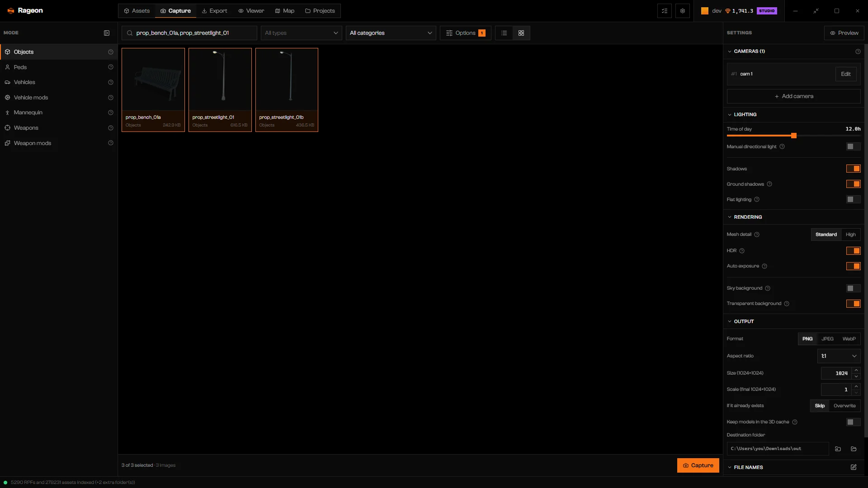Click the asset search input field
This screenshot has width=868, height=488.
pyautogui.click(x=189, y=33)
